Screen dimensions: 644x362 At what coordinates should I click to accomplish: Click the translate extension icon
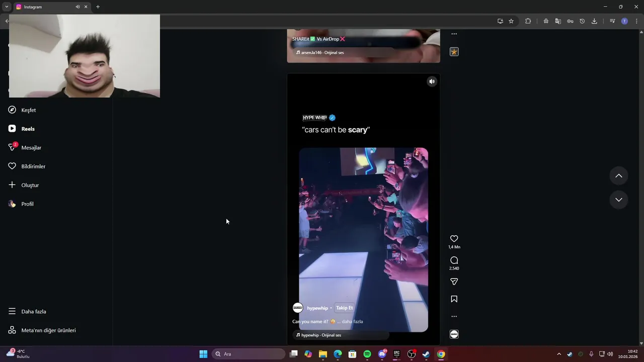558,21
